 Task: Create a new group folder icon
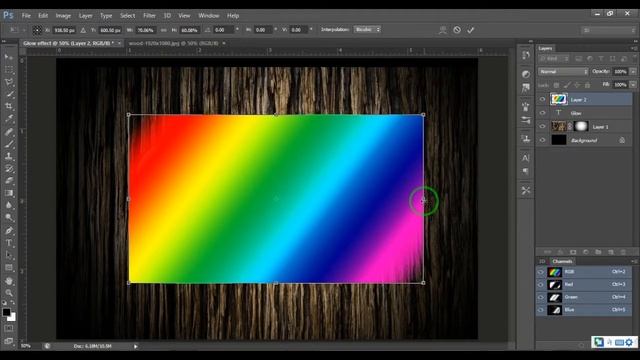pos(598,252)
